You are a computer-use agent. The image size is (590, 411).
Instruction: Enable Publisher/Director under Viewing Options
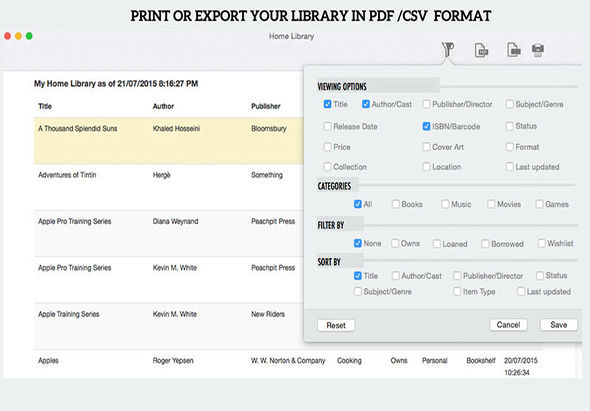[x=426, y=104]
